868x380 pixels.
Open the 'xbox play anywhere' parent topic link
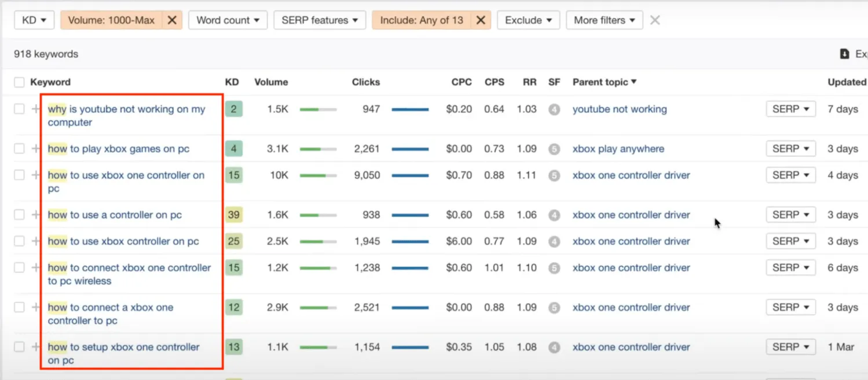[618, 149]
